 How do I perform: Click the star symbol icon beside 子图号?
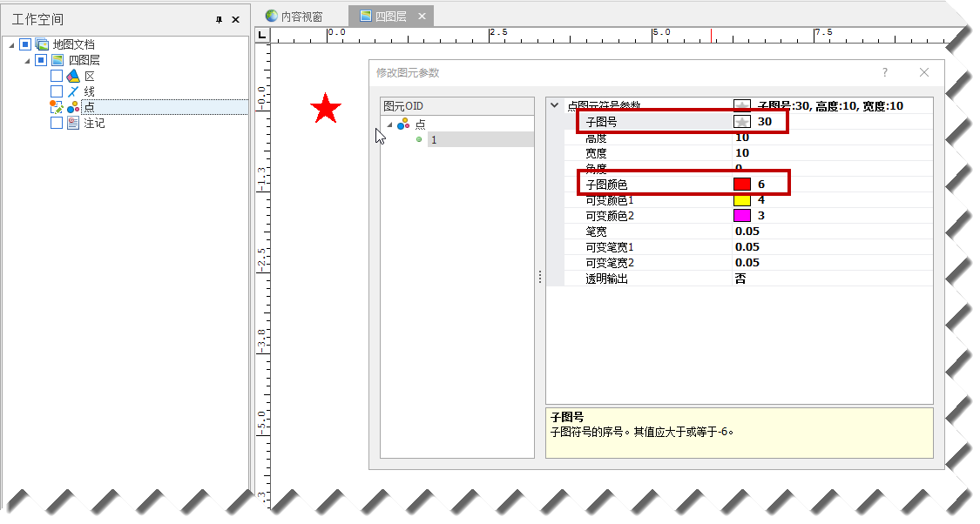pos(742,122)
